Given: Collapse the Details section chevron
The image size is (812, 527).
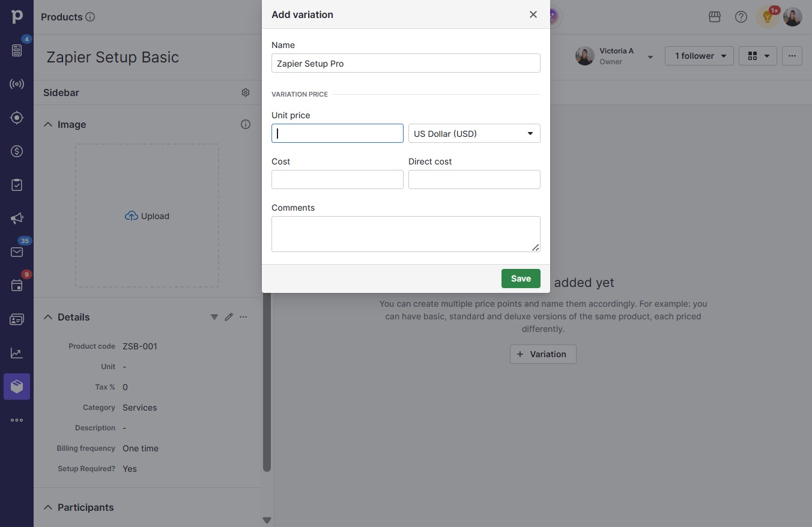Looking at the screenshot, I should (48, 317).
